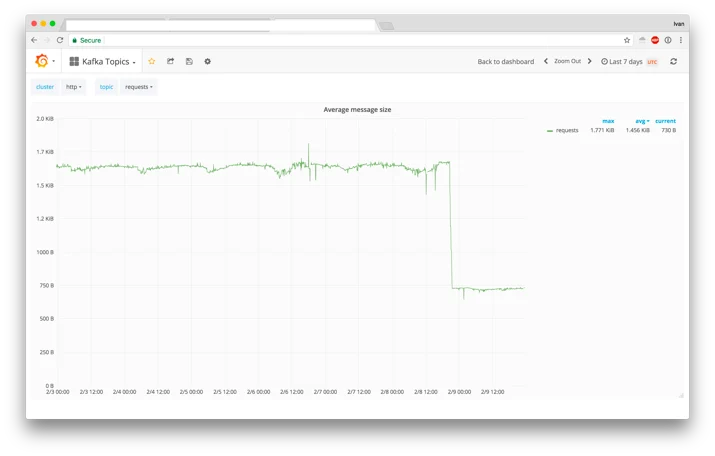715x456 pixels.
Task: Click the 1.456 KiB avg value
Action: pos(637,130)
